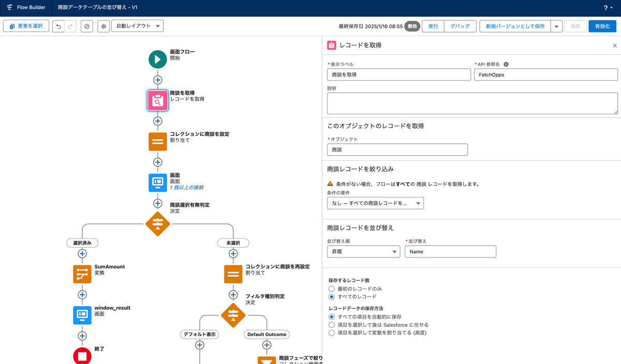Select the 商談選択有無判定 decision diamond
This screenshot has height=364, width=621.
click(x=158, y=223)
